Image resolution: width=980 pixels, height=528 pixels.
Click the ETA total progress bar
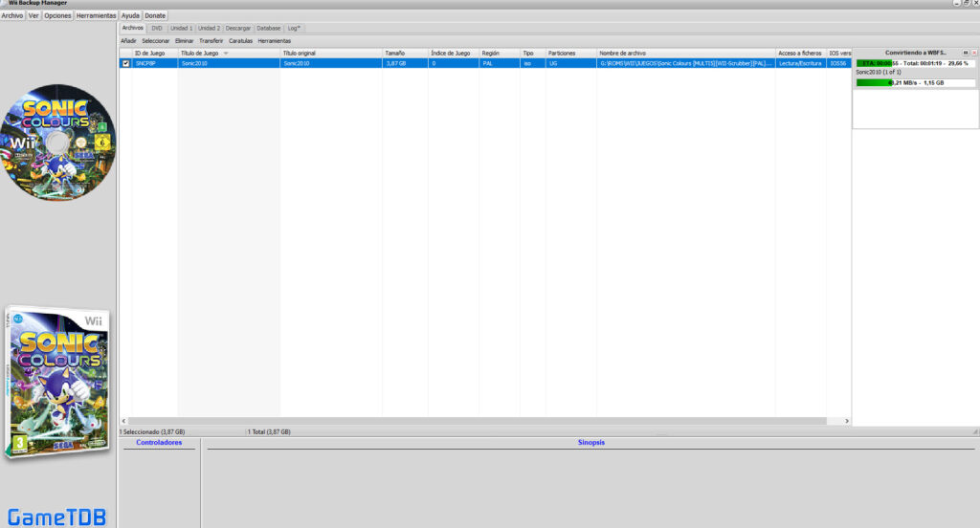pyautogui.click(x=916, y=63)
